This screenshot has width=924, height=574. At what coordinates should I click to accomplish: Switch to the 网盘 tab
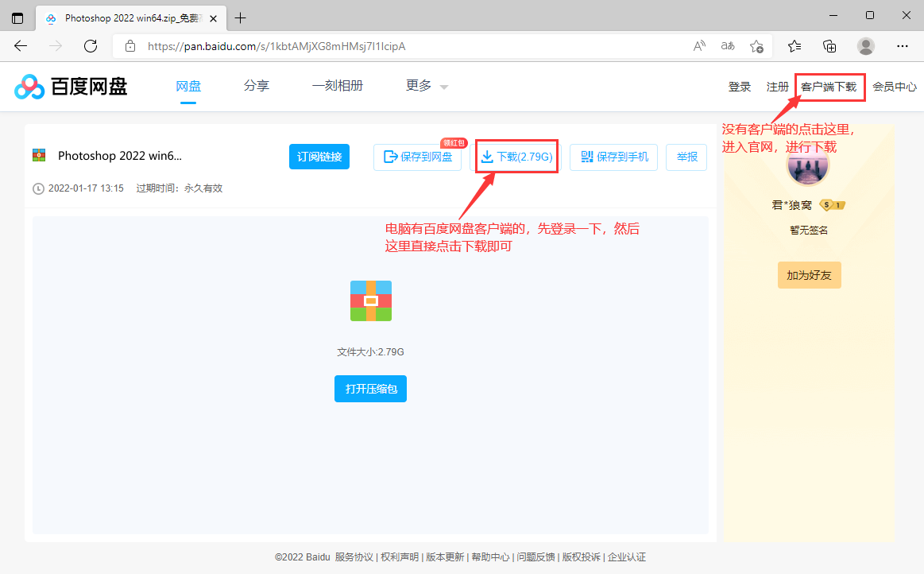tap(188, 86)
